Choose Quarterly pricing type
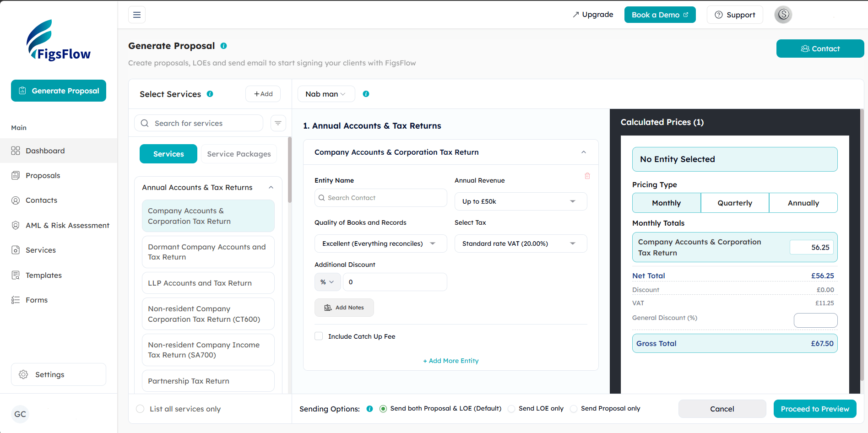 point(735,203)
